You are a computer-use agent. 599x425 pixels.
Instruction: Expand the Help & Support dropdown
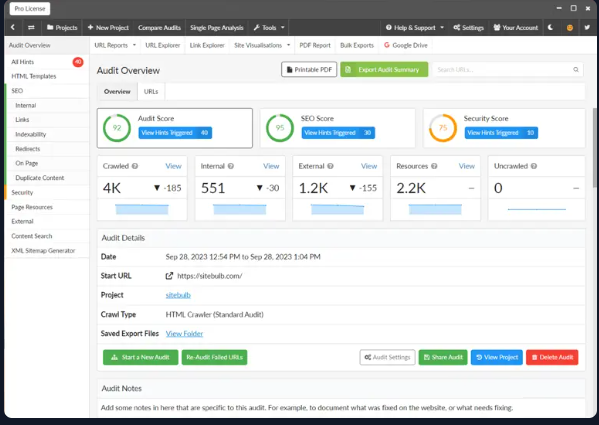pyautogui.click(x=414, y=27)
